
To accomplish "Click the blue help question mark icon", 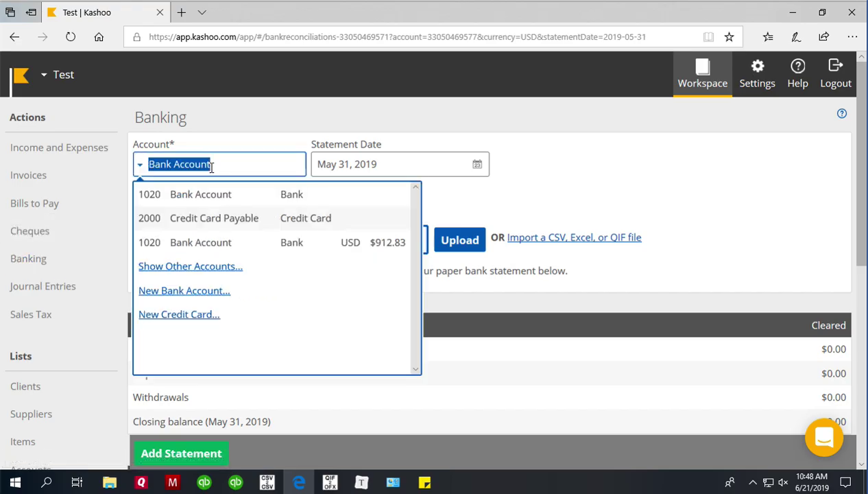I will (842, 114).
